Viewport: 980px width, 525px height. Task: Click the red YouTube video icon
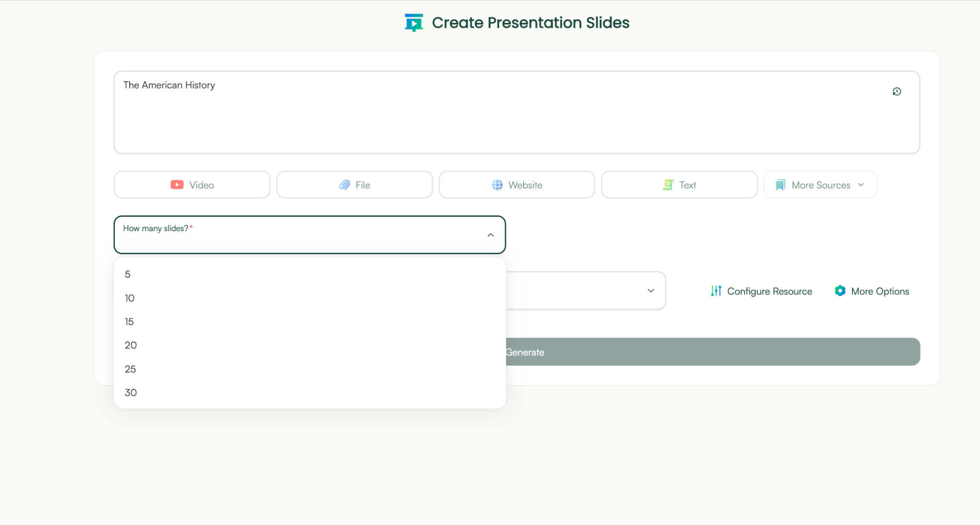[177, 185]
